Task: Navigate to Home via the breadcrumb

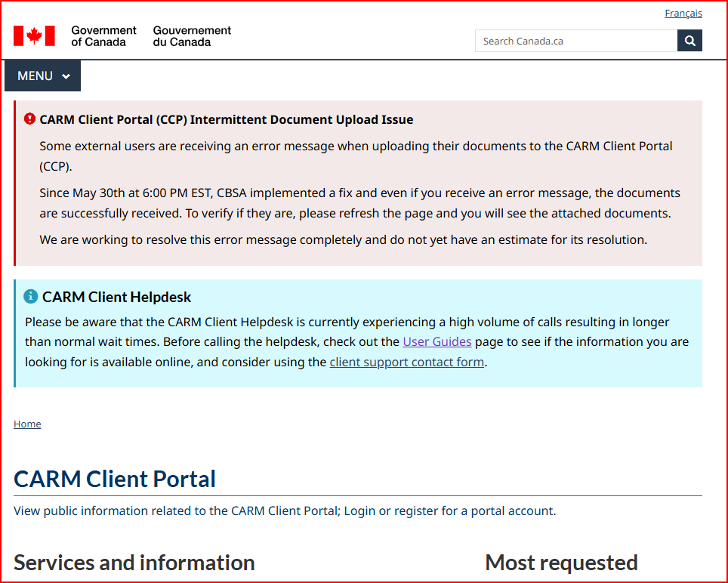Action: point(27,424)
